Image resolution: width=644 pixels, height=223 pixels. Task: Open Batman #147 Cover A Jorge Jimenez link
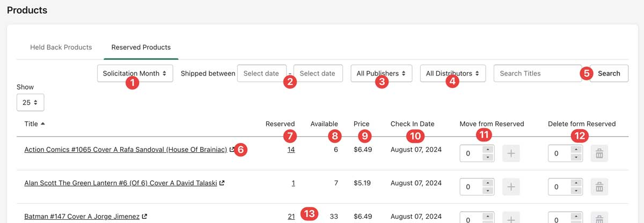tap(82, 217)
